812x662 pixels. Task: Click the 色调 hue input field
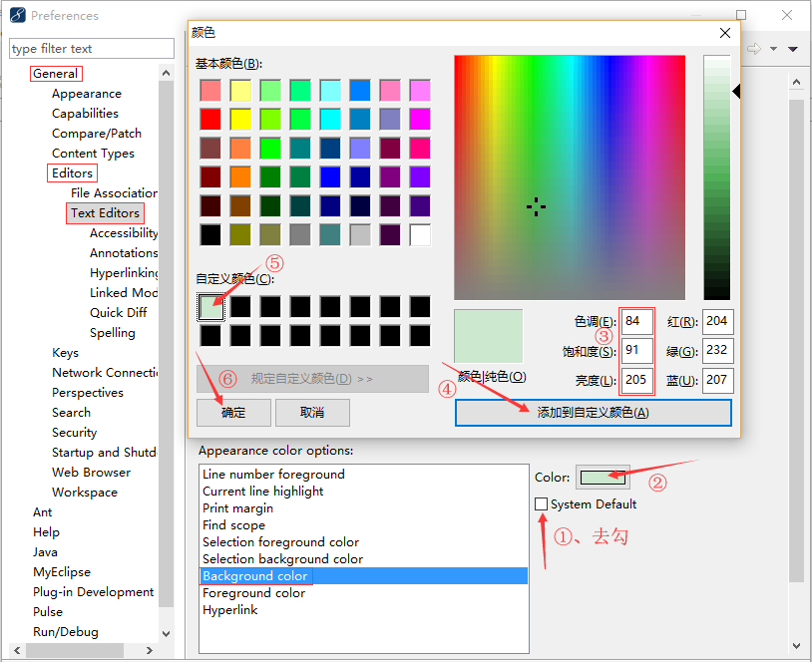[x=636, y=321]
